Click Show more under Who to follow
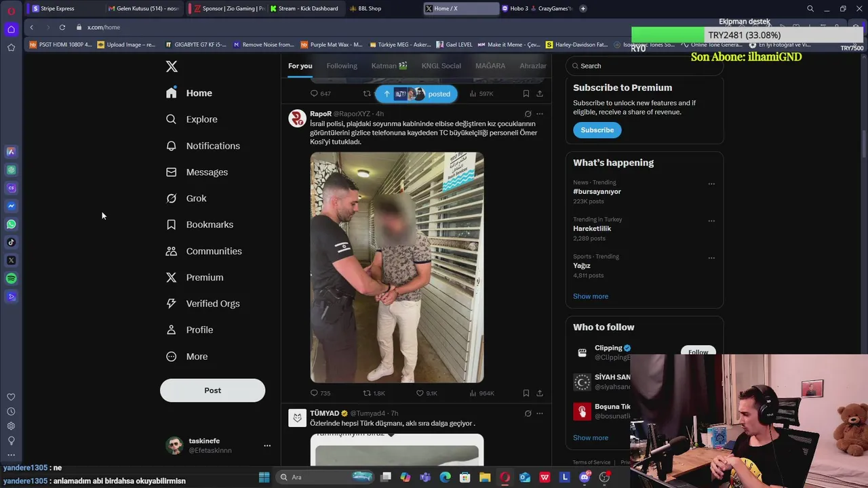Image resolution: width=868 pixels, height=488 pixels. click(591, 438)
